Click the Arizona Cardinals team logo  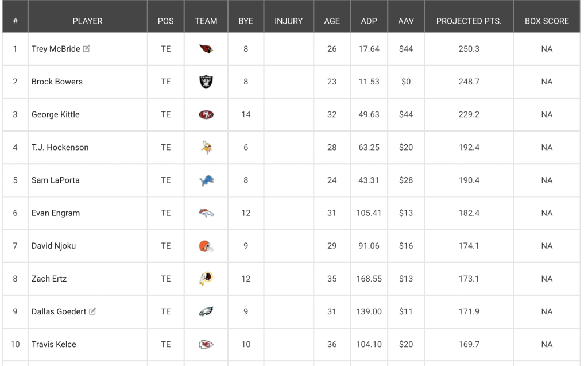pyautogui.click(x=206, y=49)
